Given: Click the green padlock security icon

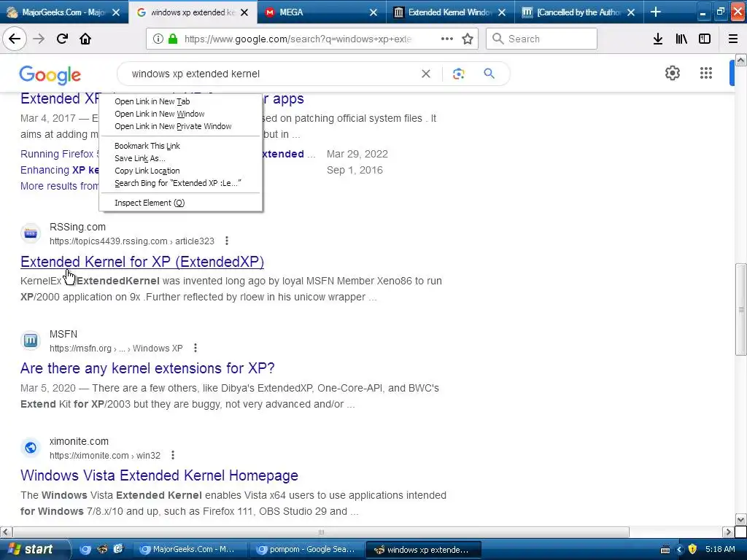Looking at the screenshot, I should tap(173, 39).
